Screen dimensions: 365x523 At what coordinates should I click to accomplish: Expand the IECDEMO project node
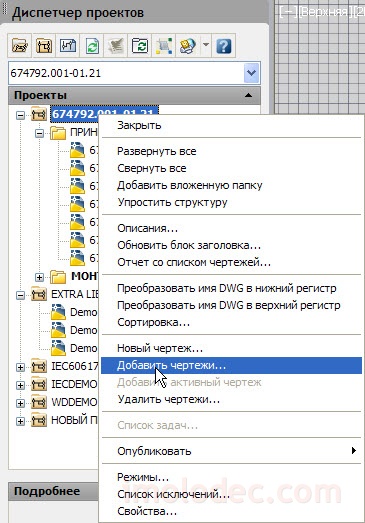coord(20,385)
